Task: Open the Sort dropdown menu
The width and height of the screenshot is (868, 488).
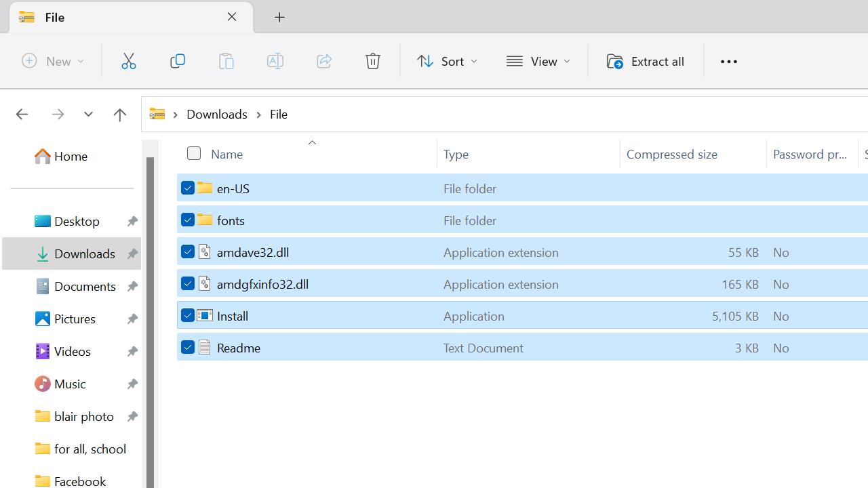Action: pos(447,61)
